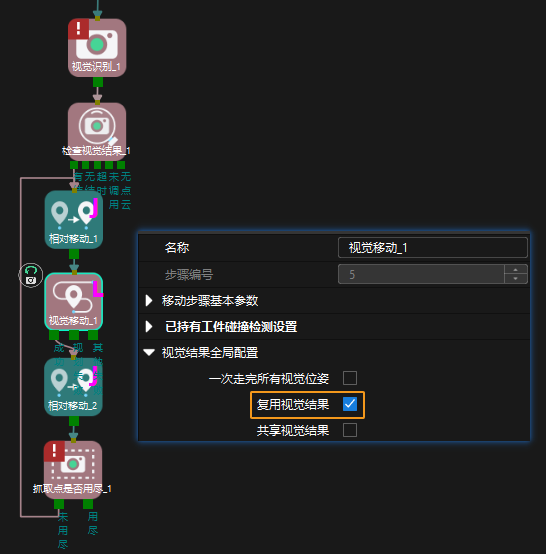Image resolution: width=546 pixels, height=554 pixels.
Task: Increase 步骤编号 with up stepper arrow
Action: (x=516, y=270)
